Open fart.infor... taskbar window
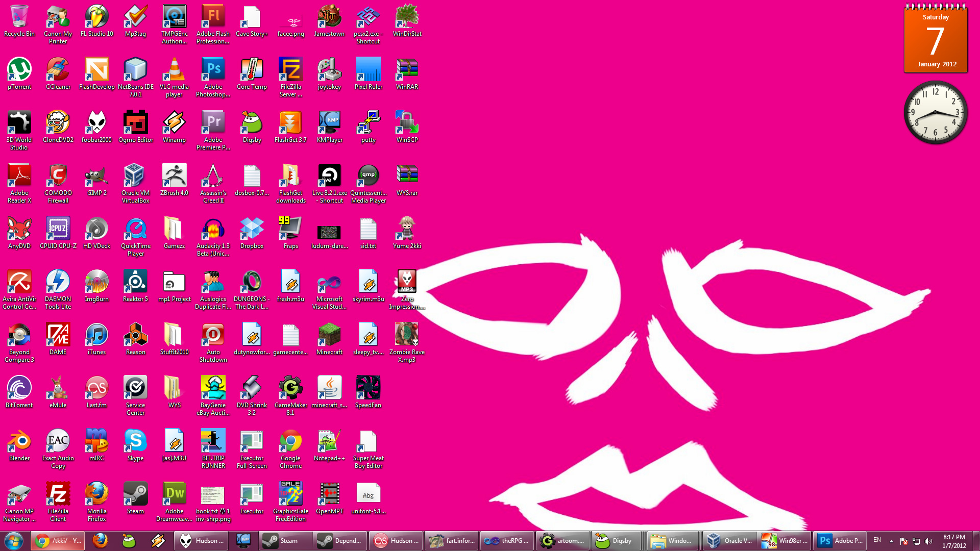The width and height of the screenshot is (980, 551). click(451, 541)
